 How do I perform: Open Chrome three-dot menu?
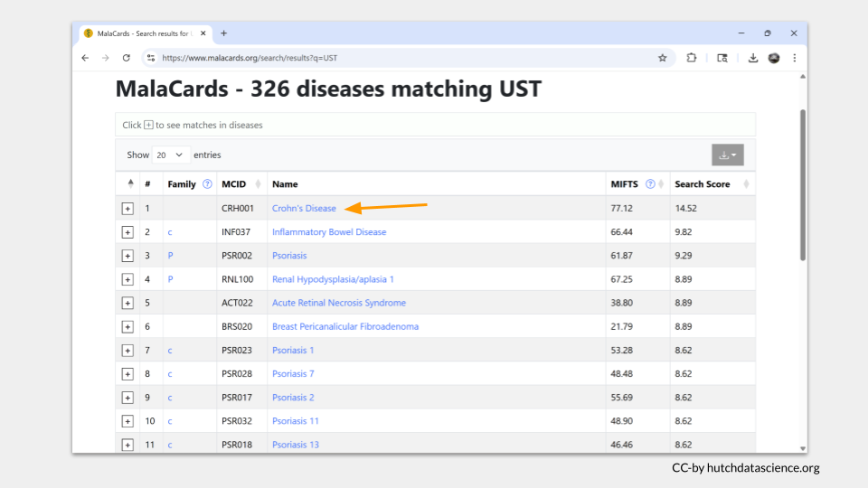[795, 58]
